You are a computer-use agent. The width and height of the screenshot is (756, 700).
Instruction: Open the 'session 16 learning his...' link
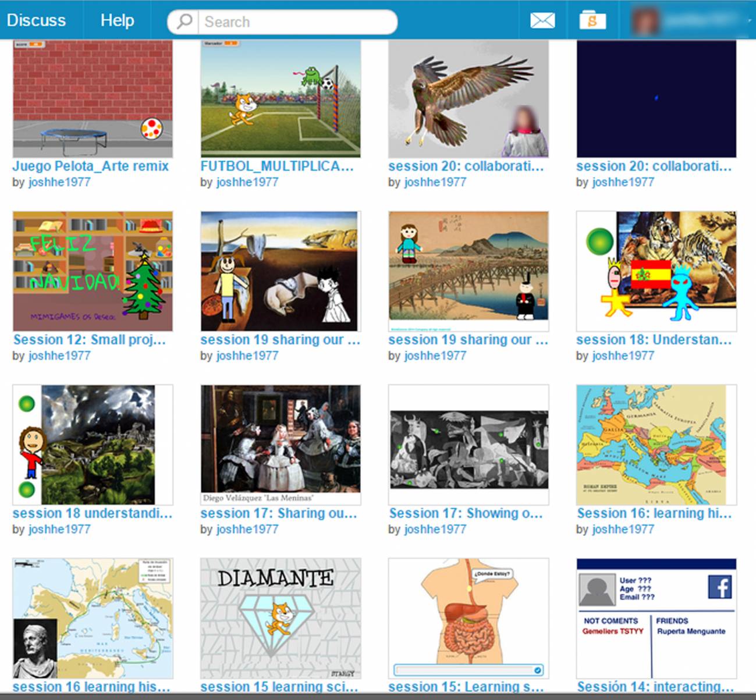(x=91, y=687)
